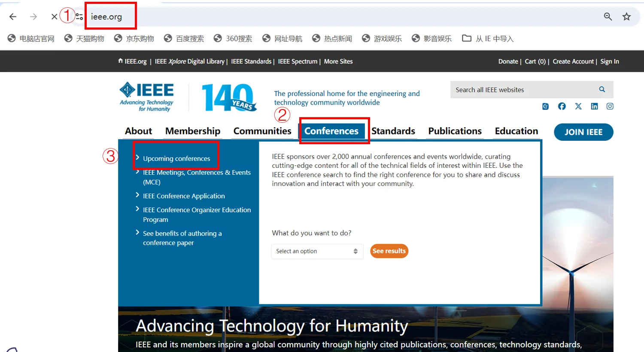Open the More Sites menu
Screen dimensions: 644x352
pos(338,61)
